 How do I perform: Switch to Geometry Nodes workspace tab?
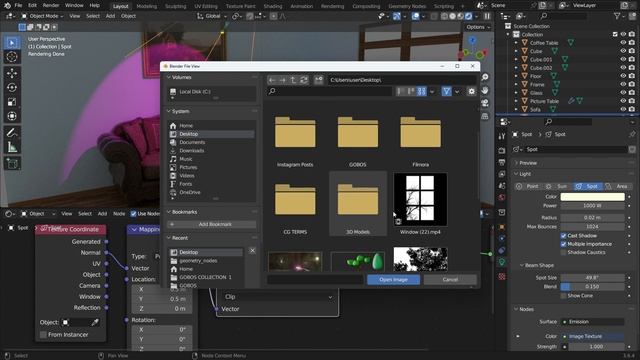[x=407, y=6]
